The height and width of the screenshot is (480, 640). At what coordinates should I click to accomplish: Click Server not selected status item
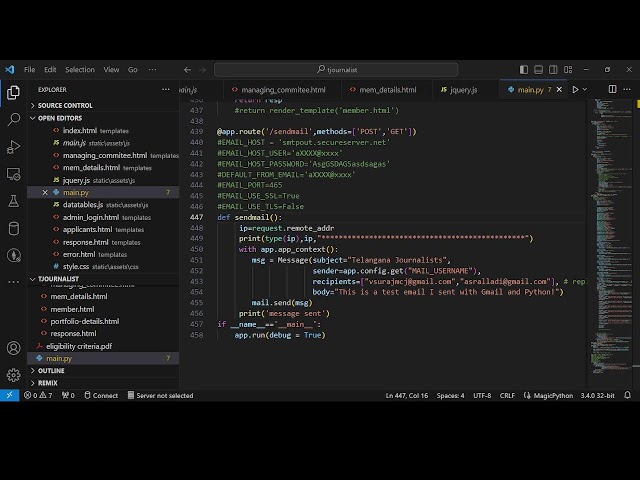click(x=160, y=395)
